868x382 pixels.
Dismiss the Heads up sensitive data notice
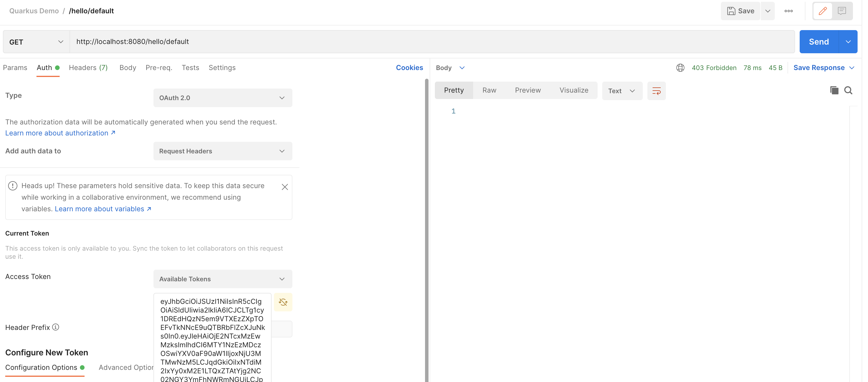pyautogui.click(x=284, y=187)
